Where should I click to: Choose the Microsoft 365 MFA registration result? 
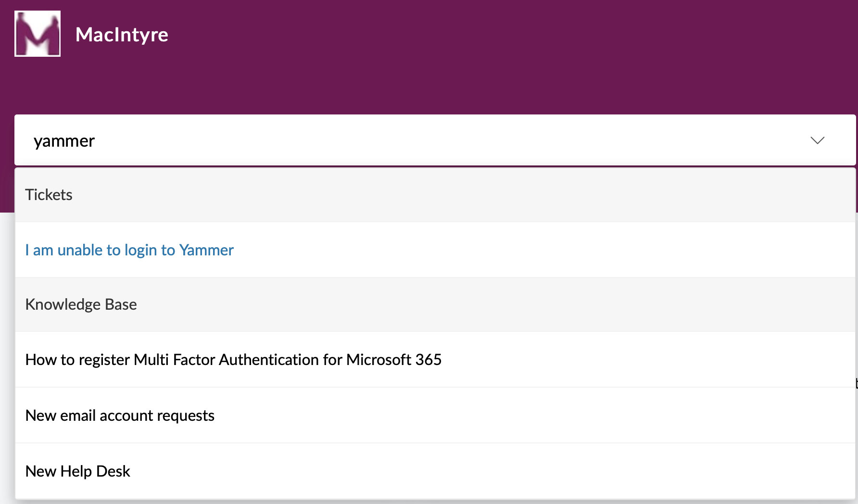pos(233,360)
